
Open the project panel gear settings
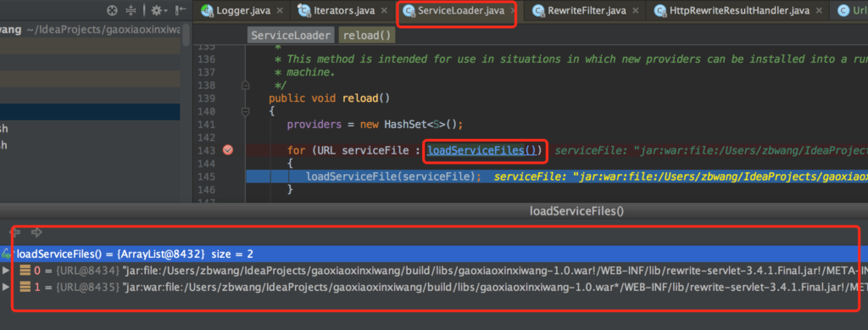tap(159, 10)
